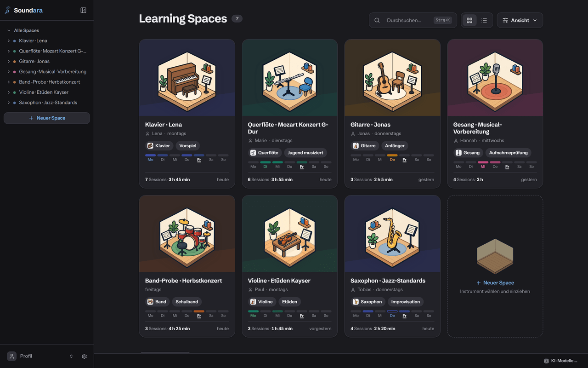The image size is (588, 368).
Task: Expand Saxophon · Jazz-Standards sidebar chevron
Action: (9, 103)
